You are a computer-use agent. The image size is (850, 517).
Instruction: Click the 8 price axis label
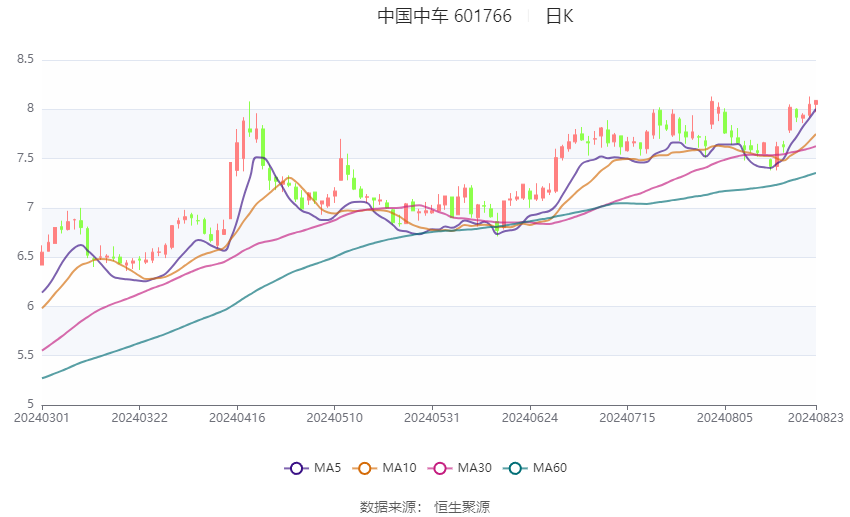30,108
